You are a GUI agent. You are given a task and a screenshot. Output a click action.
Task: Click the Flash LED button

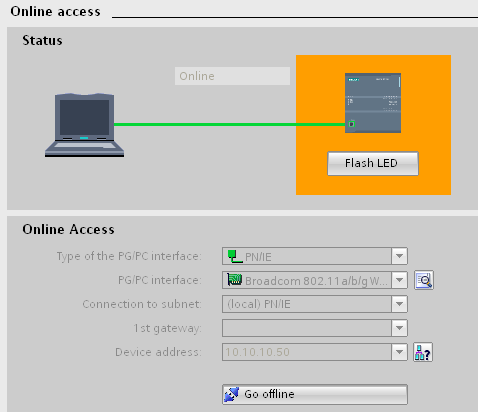point(373,163)
